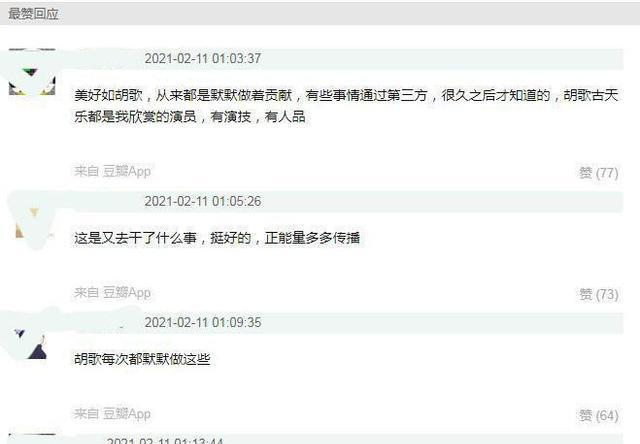
Task: Open 豆瓣App link under the 正能量多多传播 comment
Action: coord(127,293)
